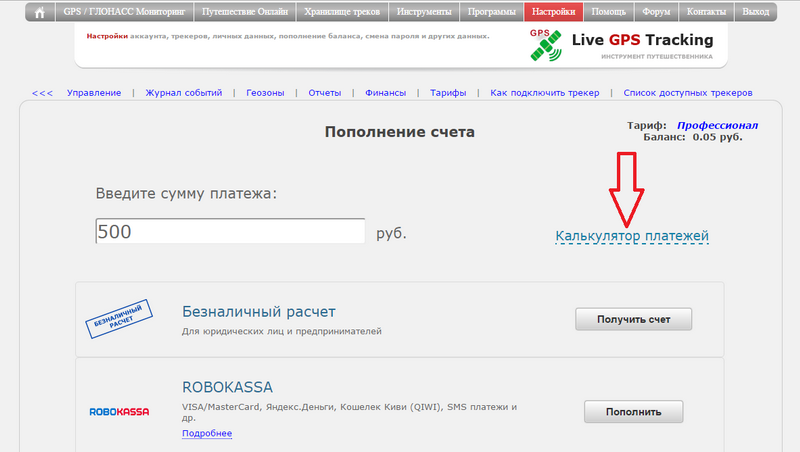
Task: Click the ROBOKASSA logo
Action: coord(119,411)
